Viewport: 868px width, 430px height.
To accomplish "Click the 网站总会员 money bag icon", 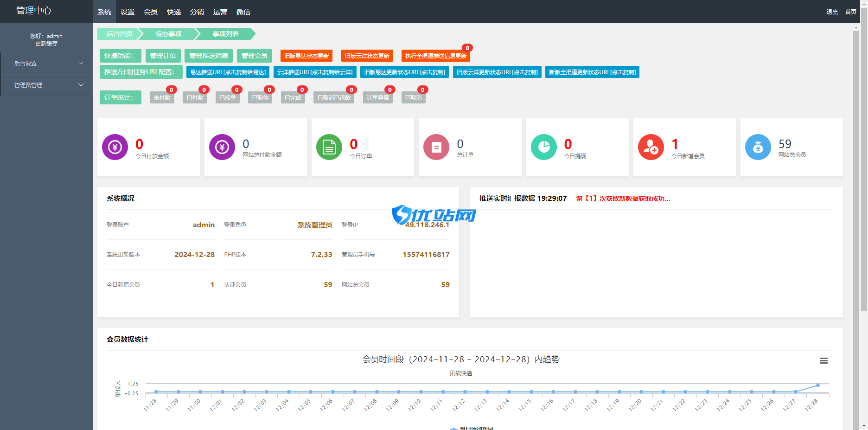I will point(758,147).
